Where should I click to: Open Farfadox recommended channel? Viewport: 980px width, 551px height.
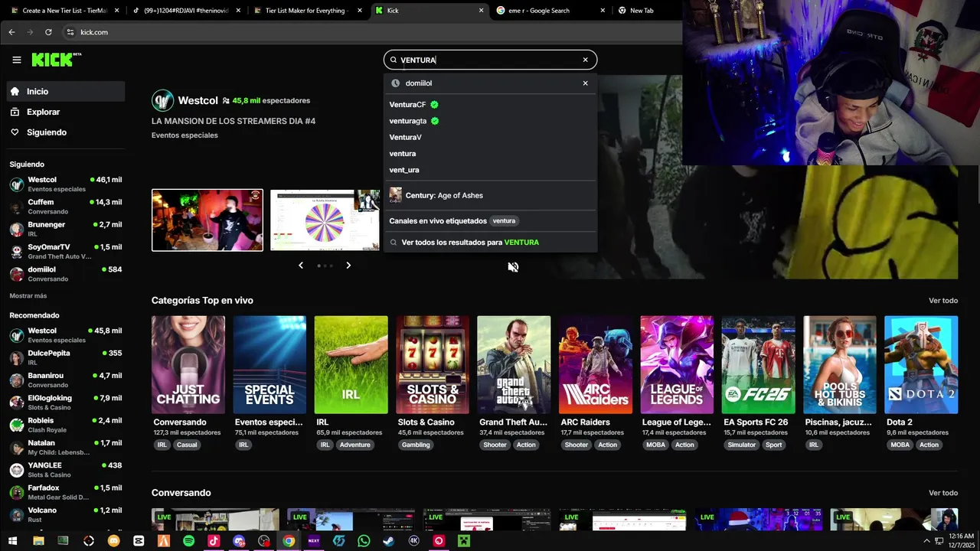66,492
